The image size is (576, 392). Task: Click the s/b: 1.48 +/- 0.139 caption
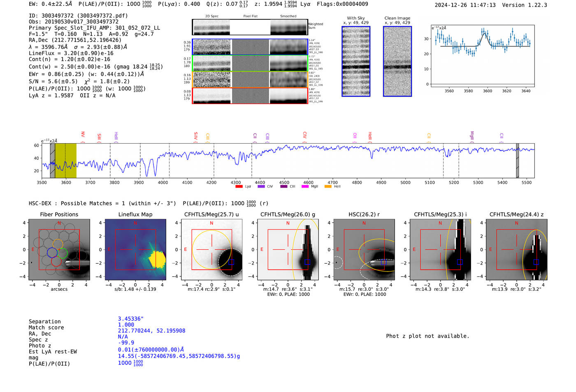click(135, 289)
